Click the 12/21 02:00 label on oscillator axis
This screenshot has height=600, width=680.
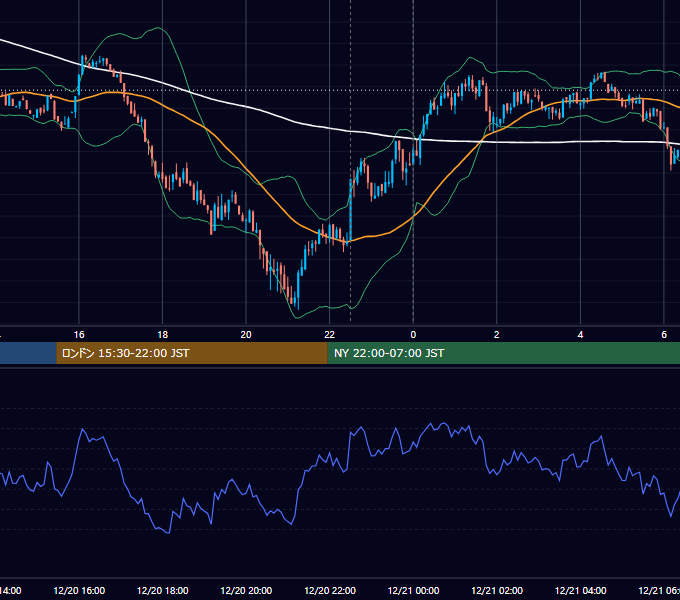click(x=497, y=590)
